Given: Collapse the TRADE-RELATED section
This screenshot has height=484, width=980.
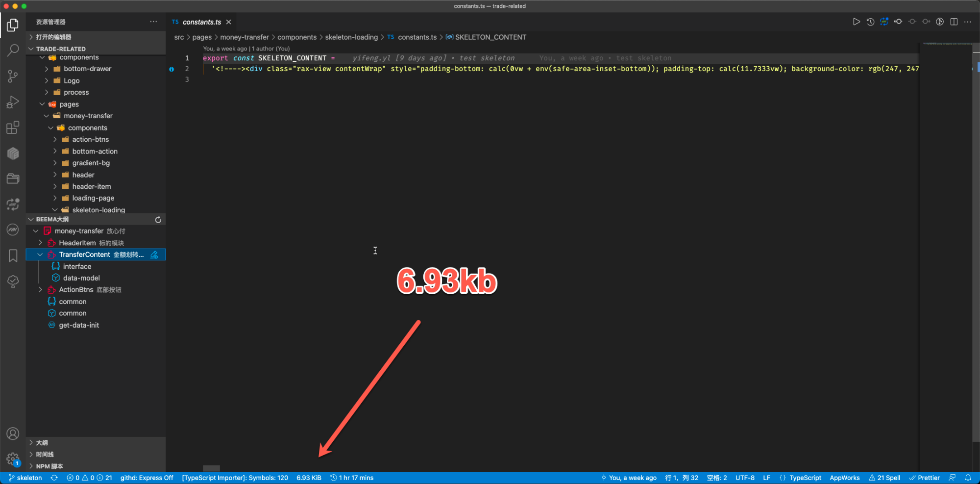Looking at the screenshot, I should pos(96,49).
